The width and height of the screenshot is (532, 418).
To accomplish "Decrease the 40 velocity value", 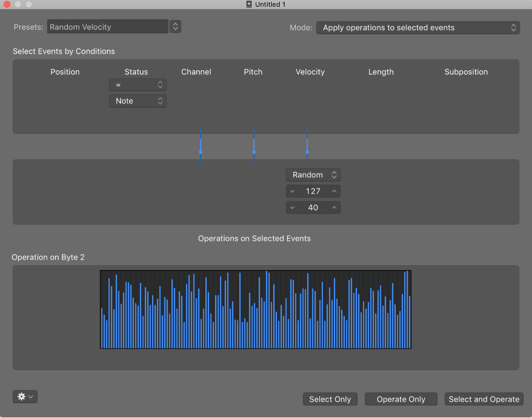I will (292, 208).
